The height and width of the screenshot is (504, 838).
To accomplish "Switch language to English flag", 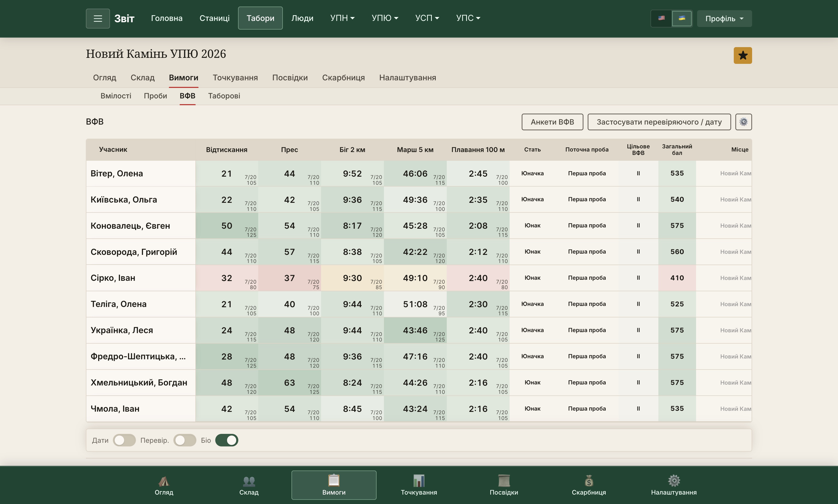I will (661, 18).
